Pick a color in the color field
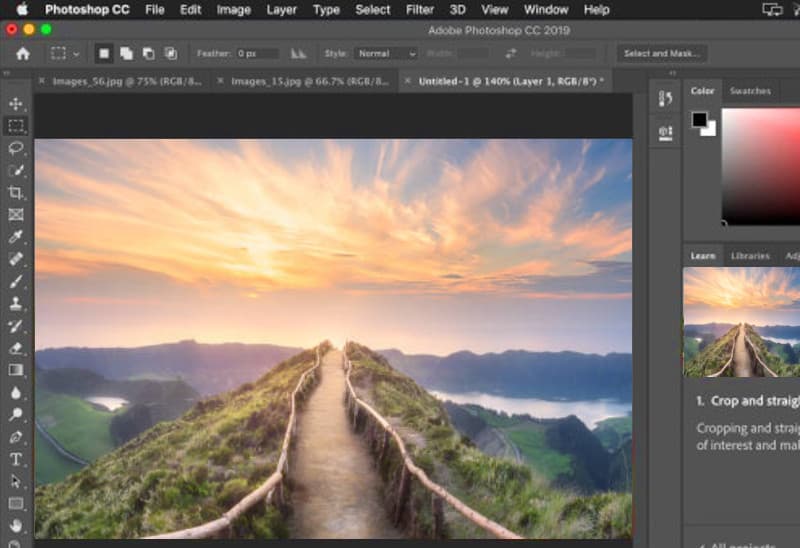 point(761,166)
